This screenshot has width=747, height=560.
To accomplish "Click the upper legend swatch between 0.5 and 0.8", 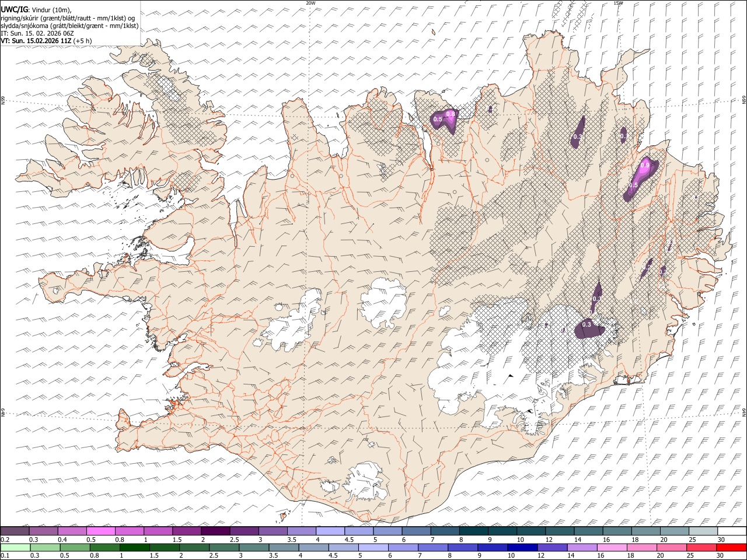I will (100, 531).
